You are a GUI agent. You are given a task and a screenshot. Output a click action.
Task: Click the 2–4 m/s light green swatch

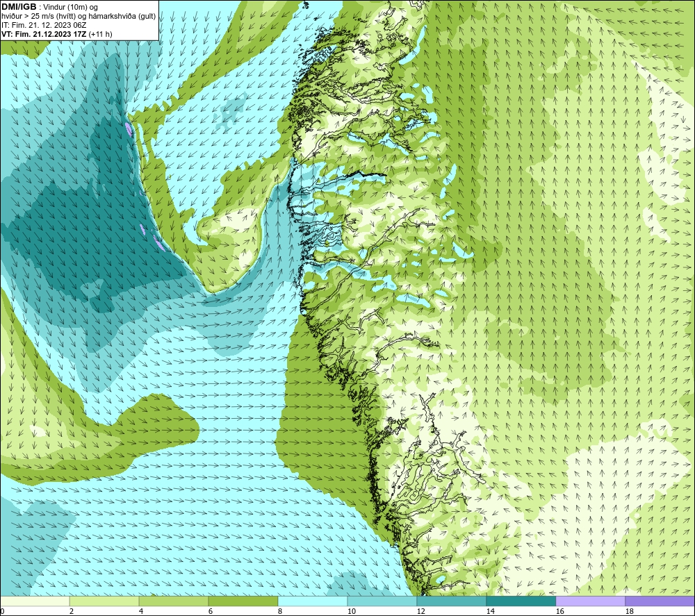[104, 601]
